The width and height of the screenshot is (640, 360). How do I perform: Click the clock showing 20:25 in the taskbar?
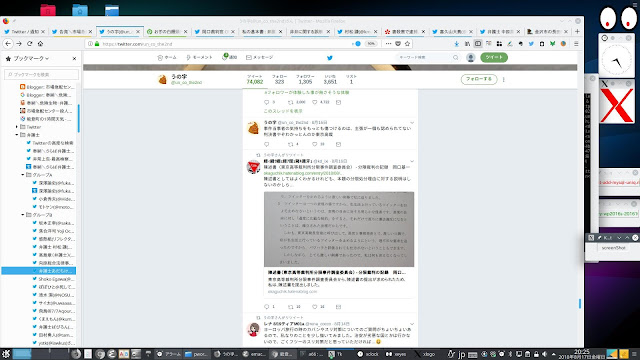click(582, 354)
